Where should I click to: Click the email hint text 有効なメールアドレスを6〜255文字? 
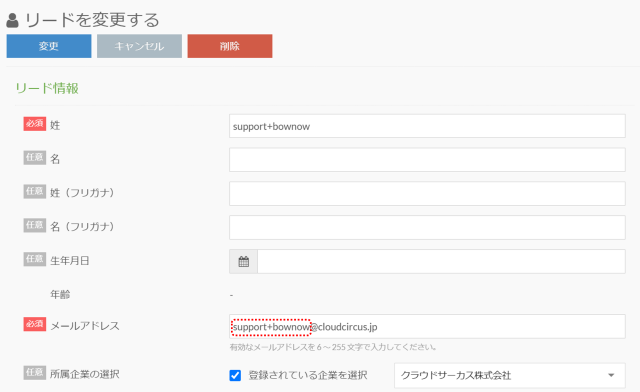333,347
